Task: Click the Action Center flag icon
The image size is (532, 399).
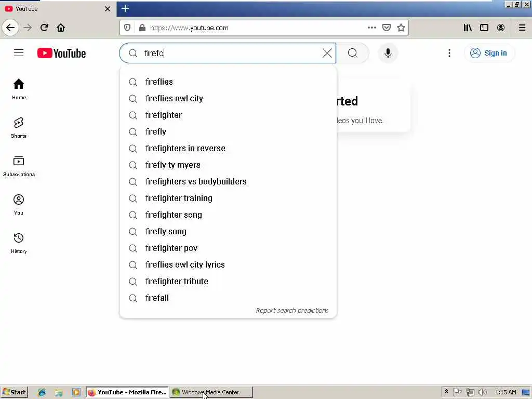Action: pos(458,392)
